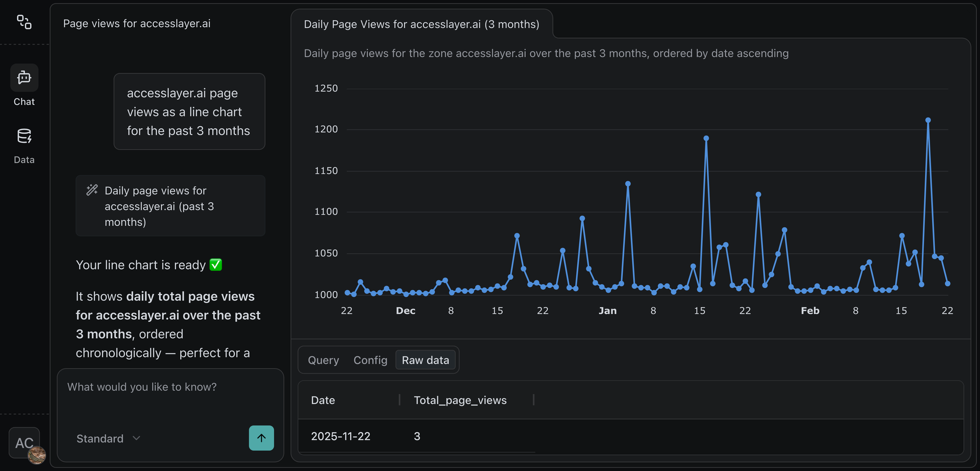980x471 pixels.
Task: Click the Total_page_views value 3 cell
Action: click(417, 436)
